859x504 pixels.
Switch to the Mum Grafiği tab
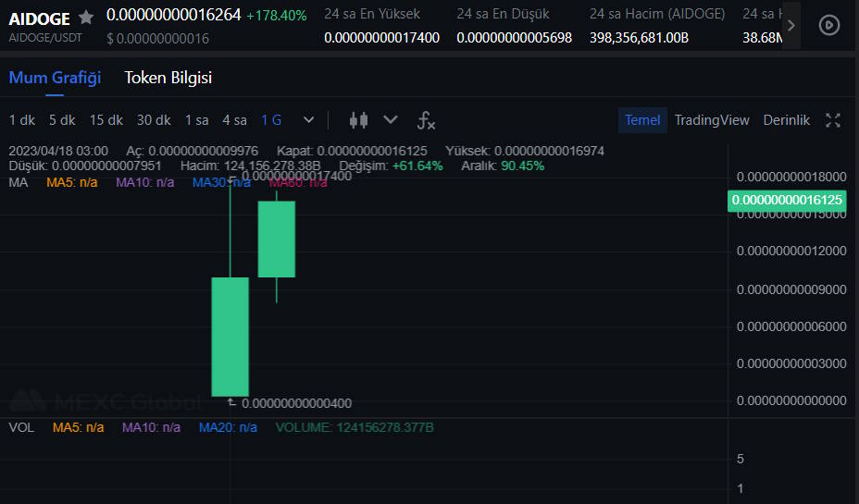coord(55,78)
